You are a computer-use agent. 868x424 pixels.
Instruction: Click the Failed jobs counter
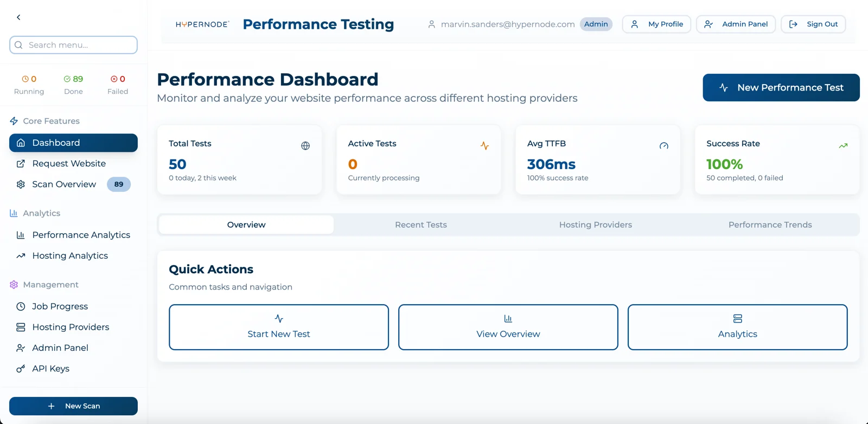tap(118, 85)
